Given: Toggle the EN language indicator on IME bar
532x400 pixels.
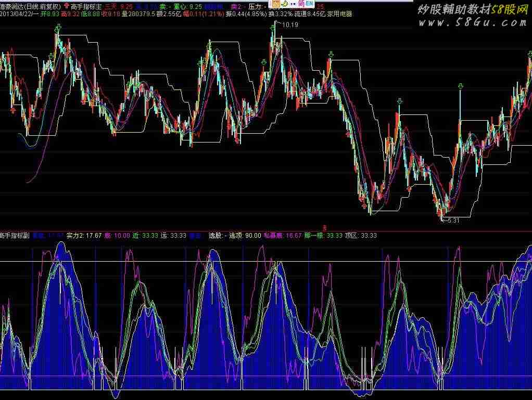Looking at the screenshot, I should click(309, 3).
